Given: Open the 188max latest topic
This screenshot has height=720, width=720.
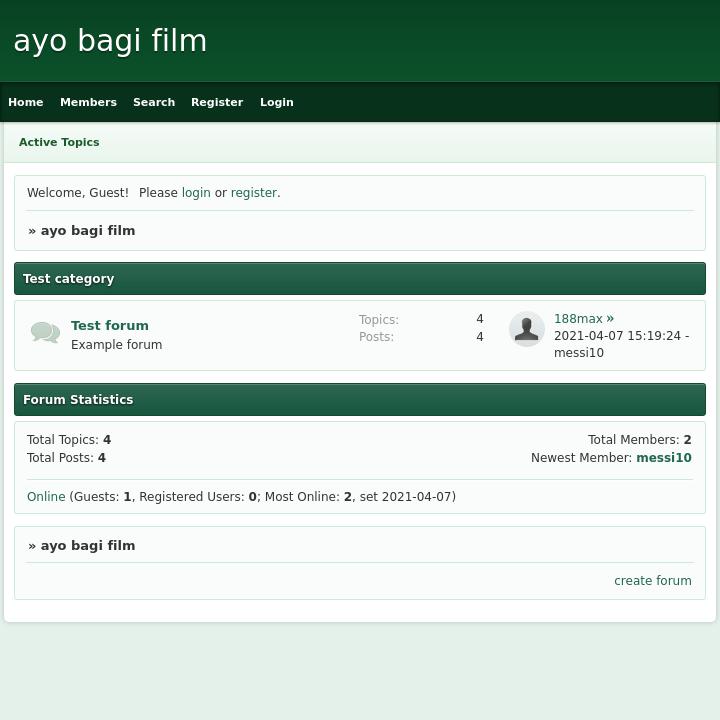Looking at the screenshot, I should pos(578,319).
